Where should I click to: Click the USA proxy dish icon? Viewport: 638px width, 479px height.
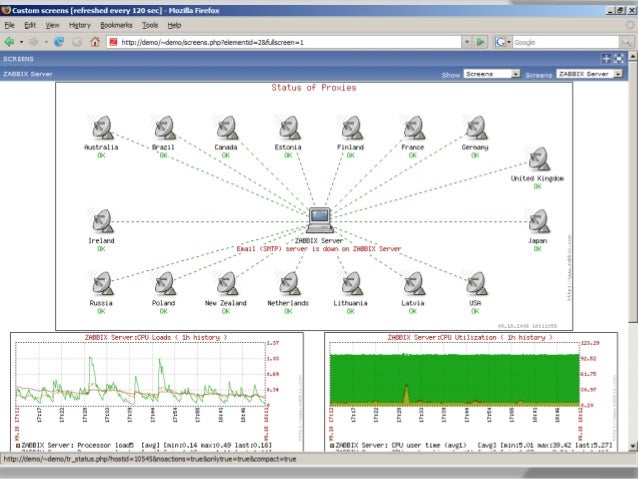476,284
